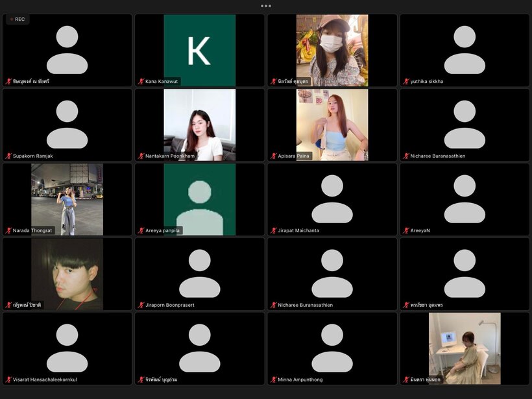Select Jiraporn Boonprasert's placeholder avatar
This screenshot has width=532, height=399.
point(200,274)
